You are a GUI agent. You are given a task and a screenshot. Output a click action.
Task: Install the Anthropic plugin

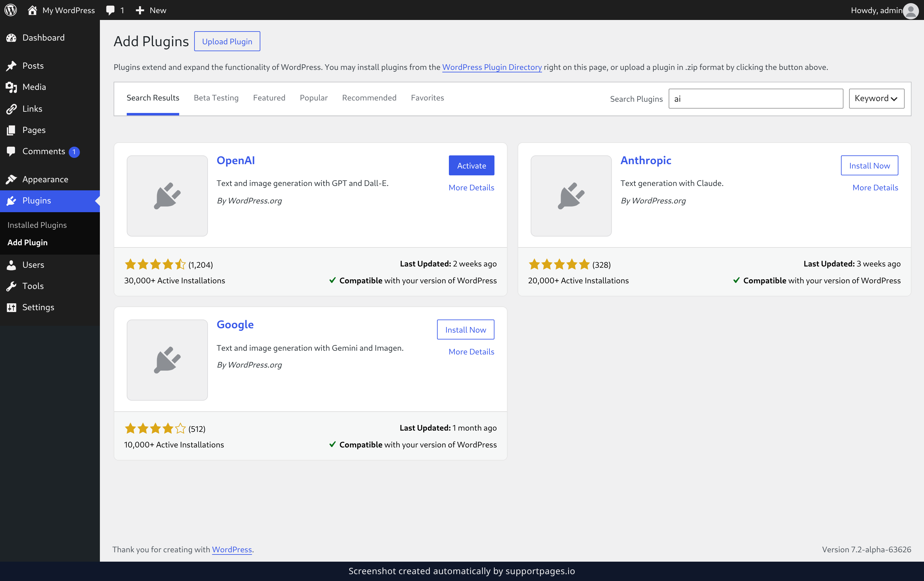869,165
